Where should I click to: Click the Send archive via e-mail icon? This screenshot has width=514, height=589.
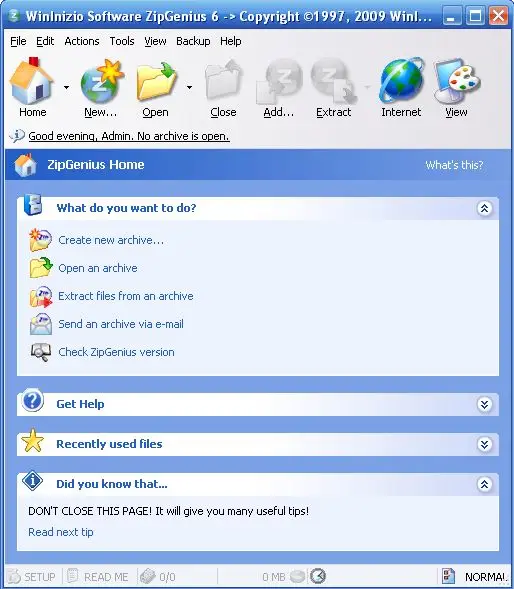pyautogui.click(x=41, y=324)
